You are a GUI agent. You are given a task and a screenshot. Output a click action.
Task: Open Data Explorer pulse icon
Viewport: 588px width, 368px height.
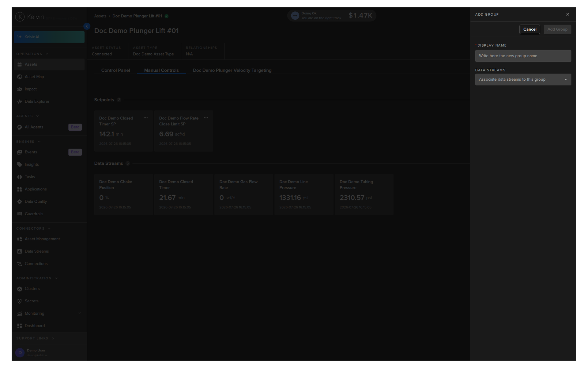point(20,102)
